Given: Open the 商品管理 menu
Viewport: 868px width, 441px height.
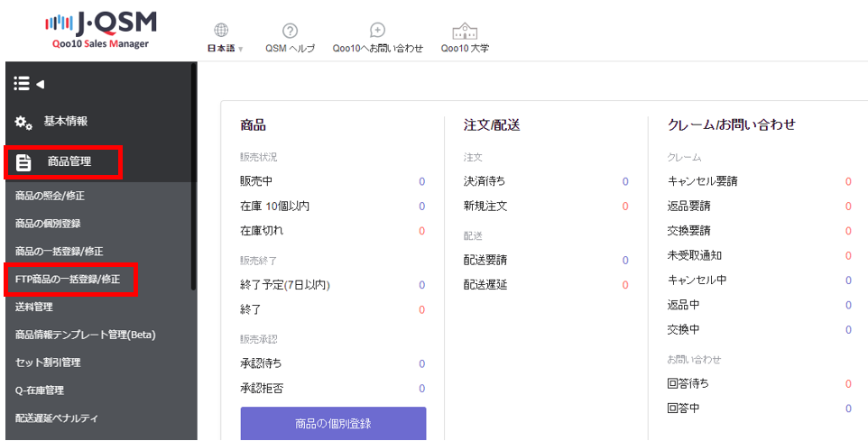Looking at the screenshot, I should (69, 161).
